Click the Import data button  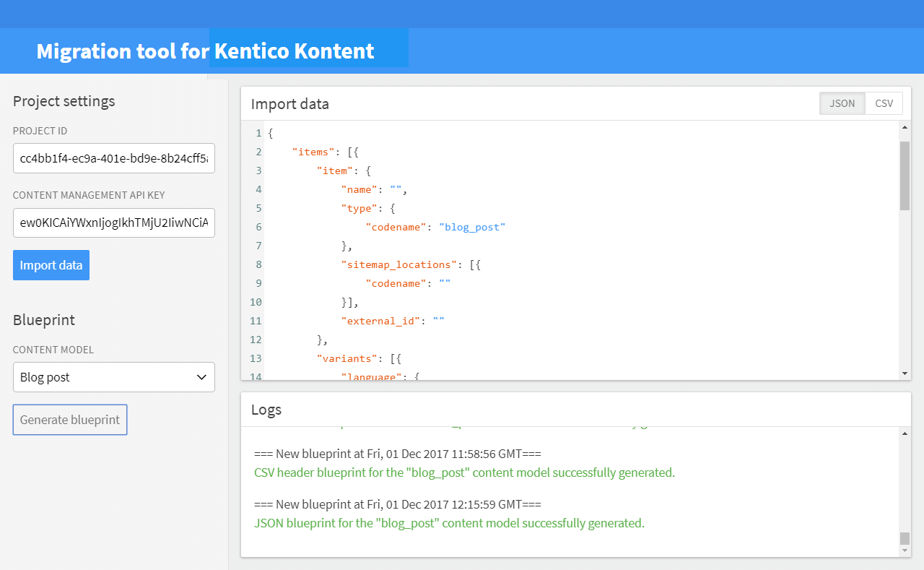[51, 265]
